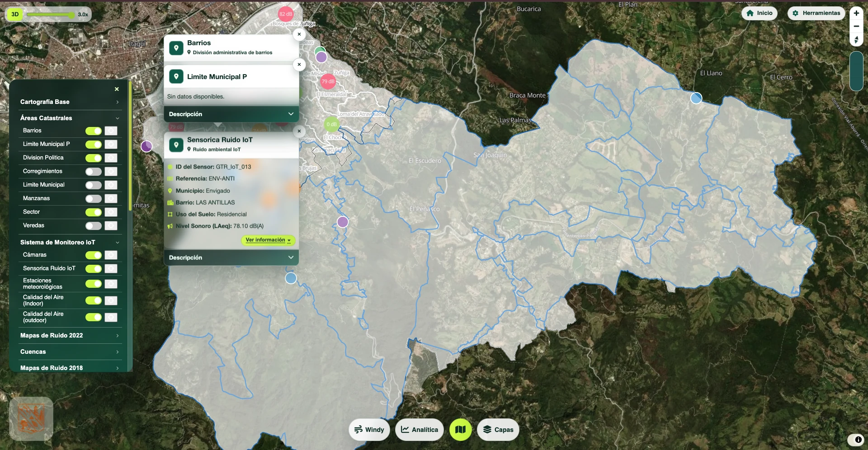Click the compass tilt icon on zoom control
Image resolution: width=868 pixels, height=450 pixels.
(857, 40)
